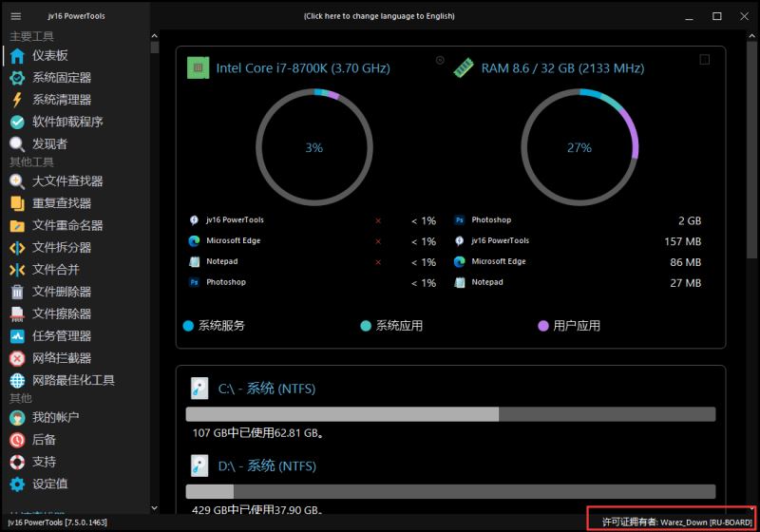Click the C:\ drive icon
The image size is (760, 532).
[199, 389]
